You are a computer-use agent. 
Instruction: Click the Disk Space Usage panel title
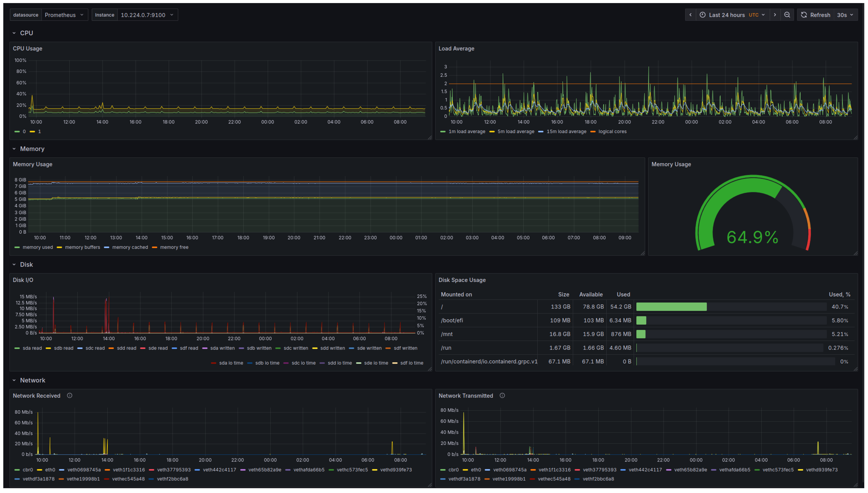pos(462,280)
